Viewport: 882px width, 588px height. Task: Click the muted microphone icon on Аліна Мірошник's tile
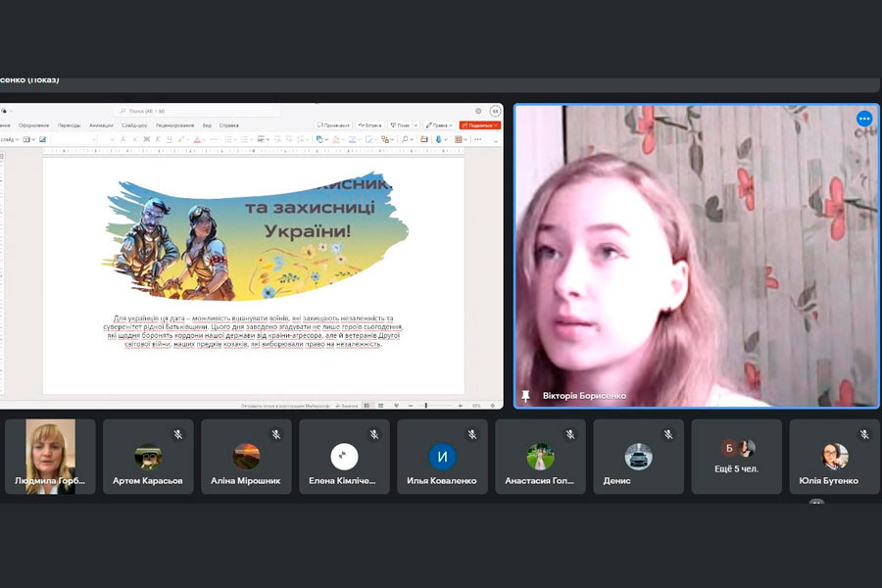point(276,434)
